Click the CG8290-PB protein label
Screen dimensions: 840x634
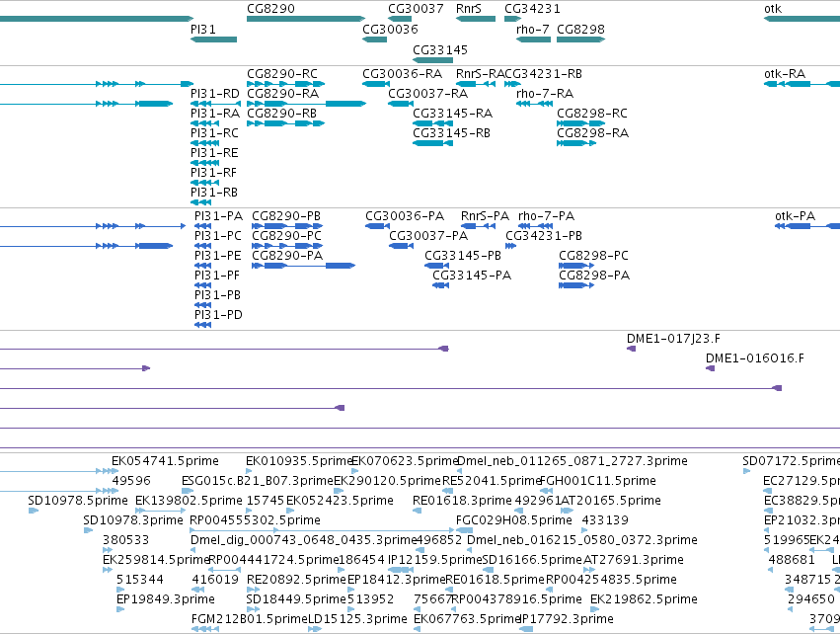click(286, 216)
